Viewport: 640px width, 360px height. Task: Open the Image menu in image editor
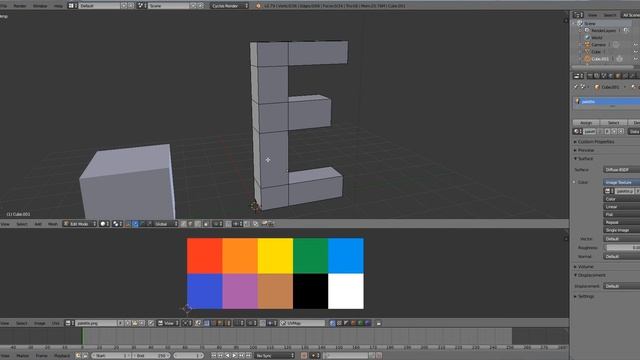[40, 323]
